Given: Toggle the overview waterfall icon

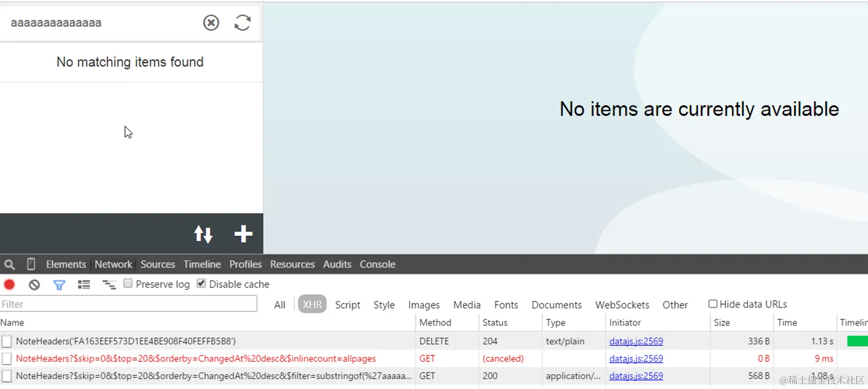Looking at the screenshot, I should [109, 285].
